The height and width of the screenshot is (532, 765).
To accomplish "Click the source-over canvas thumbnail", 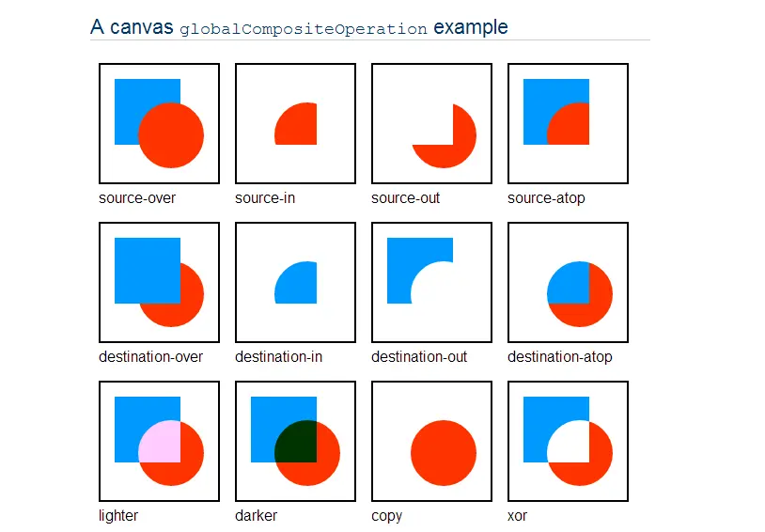I will (159, 123).
